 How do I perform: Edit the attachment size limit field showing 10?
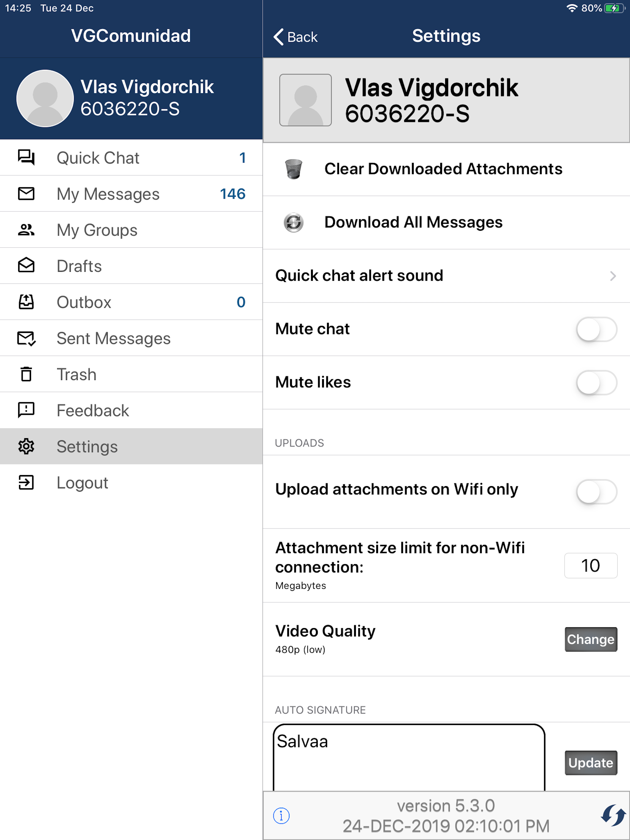pyautogui.click(x=591, y=565)
